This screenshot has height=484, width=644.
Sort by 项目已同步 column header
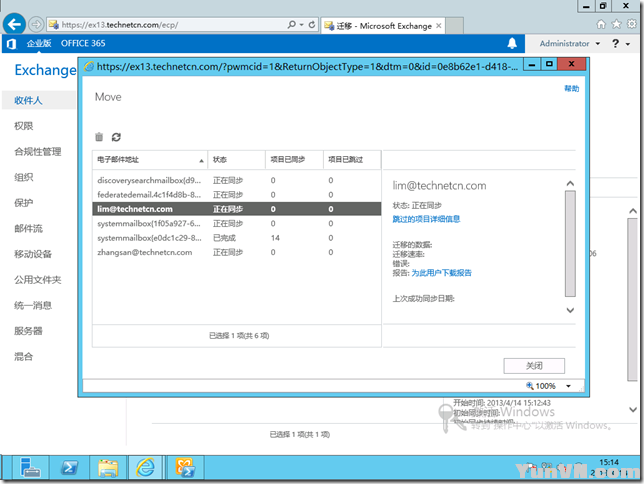click(x=294, y=159)
